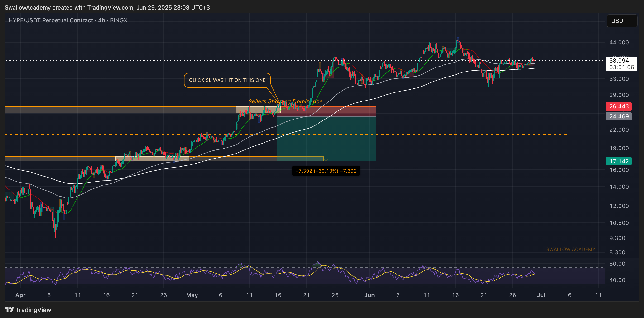644x318 pixels.
Task: Click the Jun date label on time axis
Action: 369,295
